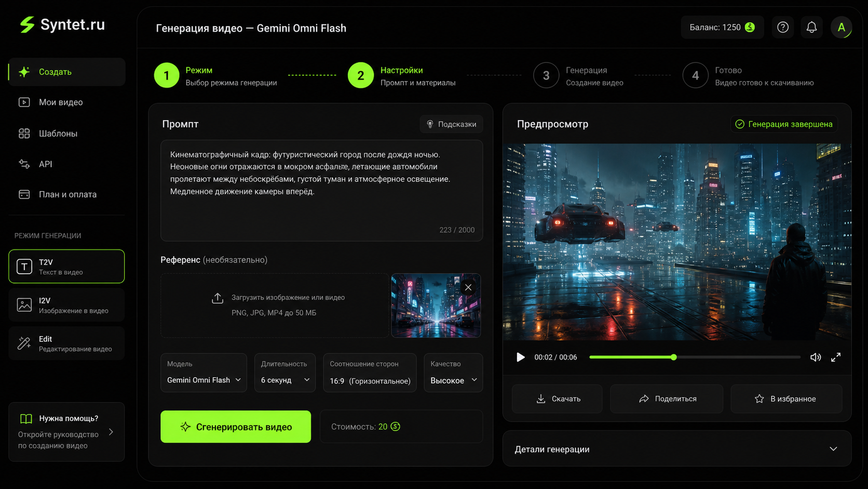This screenshot has height=489, width=868.
Task: Go to step 1 Режим
Action: click(215, 76)
